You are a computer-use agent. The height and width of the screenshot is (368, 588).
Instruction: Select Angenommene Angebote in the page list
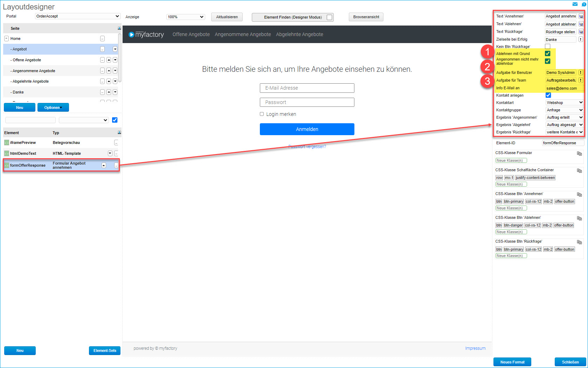34,71
